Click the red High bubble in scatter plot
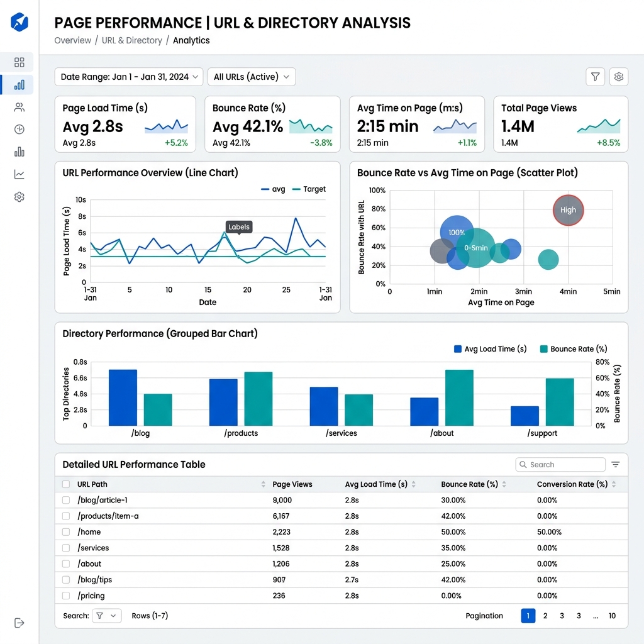This screenshot has height=644, width=644. pos(568,210)
